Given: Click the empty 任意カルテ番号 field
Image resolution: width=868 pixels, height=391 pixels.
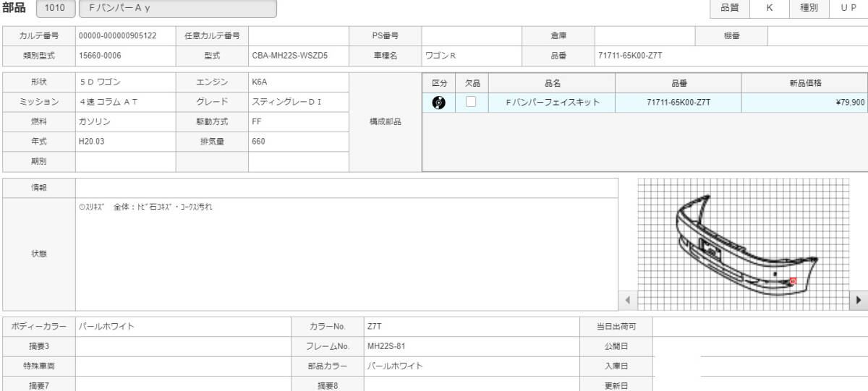Looking at the screenshot, I should pyautogui.click(x=299, y=35).
